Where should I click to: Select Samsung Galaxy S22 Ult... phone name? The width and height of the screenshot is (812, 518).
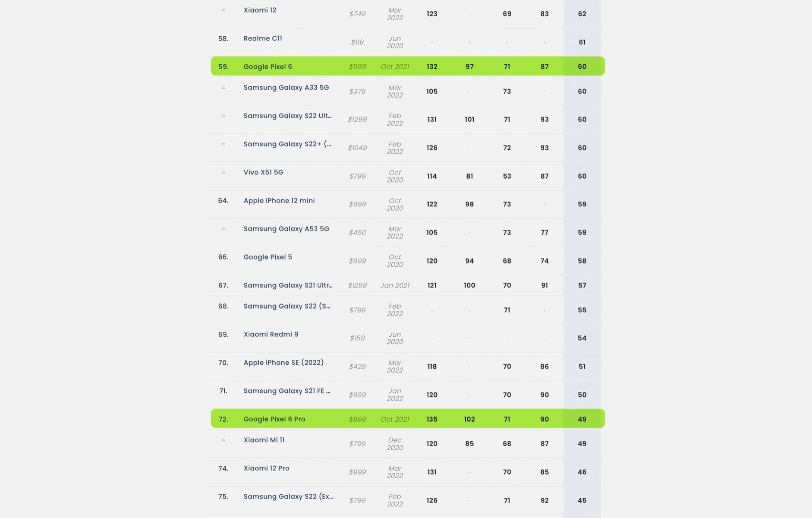point(287,116)
